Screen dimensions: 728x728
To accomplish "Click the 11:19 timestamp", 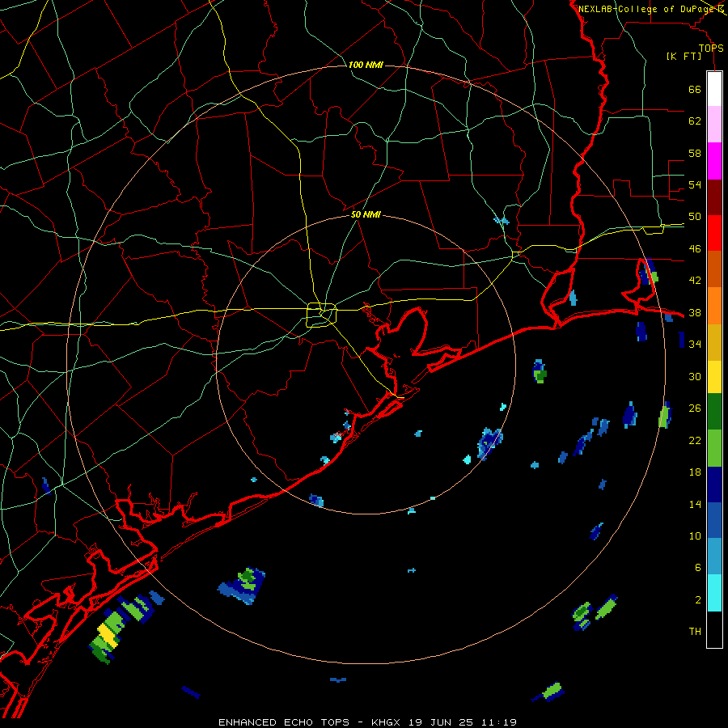I will tap(501, 722).
